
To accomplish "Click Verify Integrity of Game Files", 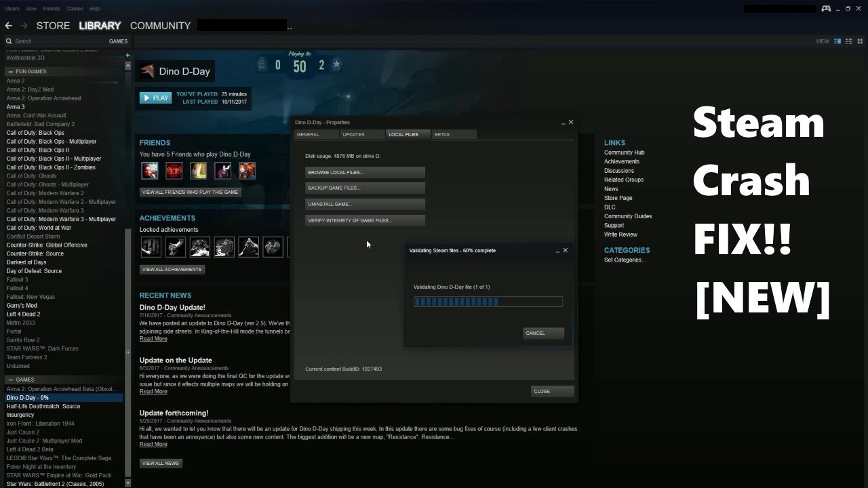I will [x=365, y=221].
